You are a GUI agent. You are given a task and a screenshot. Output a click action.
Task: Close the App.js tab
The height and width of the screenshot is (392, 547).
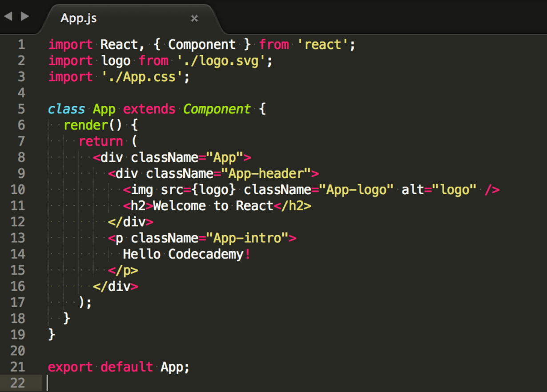tap(193, 19)
